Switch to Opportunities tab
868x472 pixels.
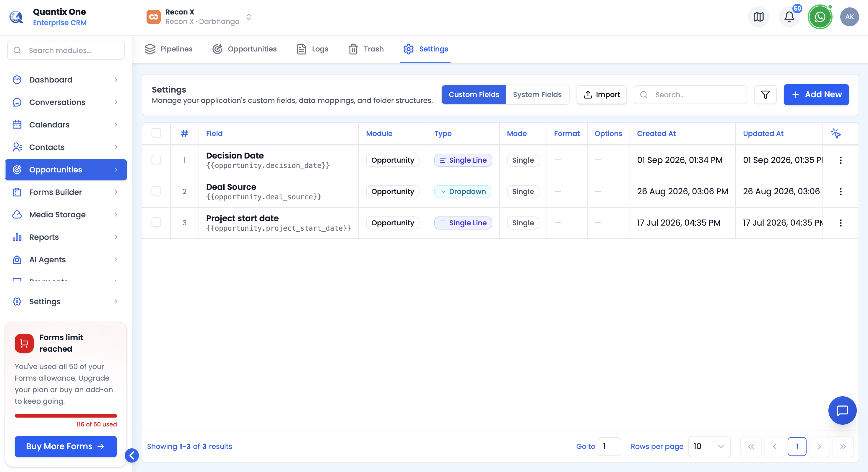pos(244,49)
